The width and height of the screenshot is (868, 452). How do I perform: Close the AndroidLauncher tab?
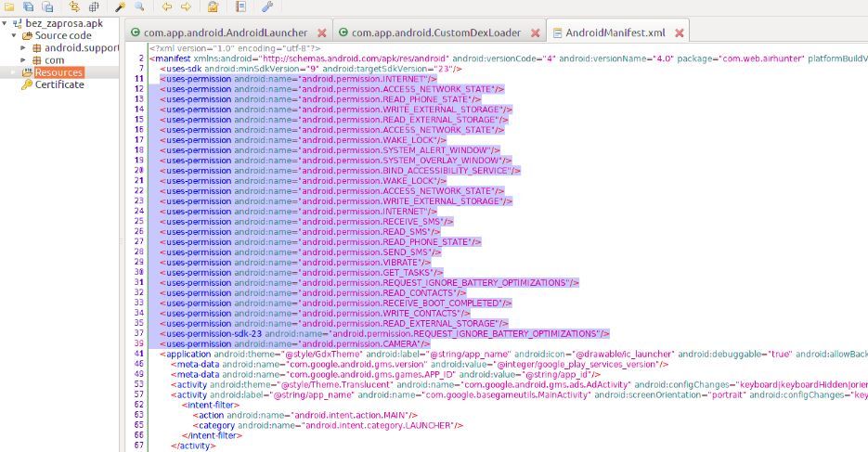[321, 33]
